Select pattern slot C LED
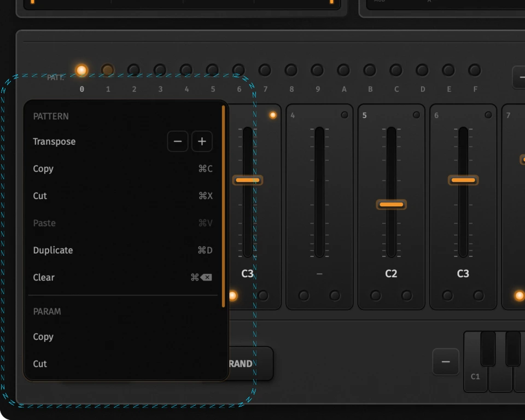This screenshot has height=420, width=525. pyautogui.click(x=396, y=71)
